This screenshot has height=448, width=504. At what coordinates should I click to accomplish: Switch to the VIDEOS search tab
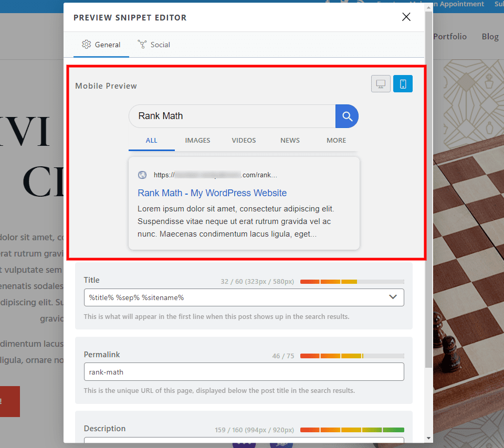coord(244,140)
